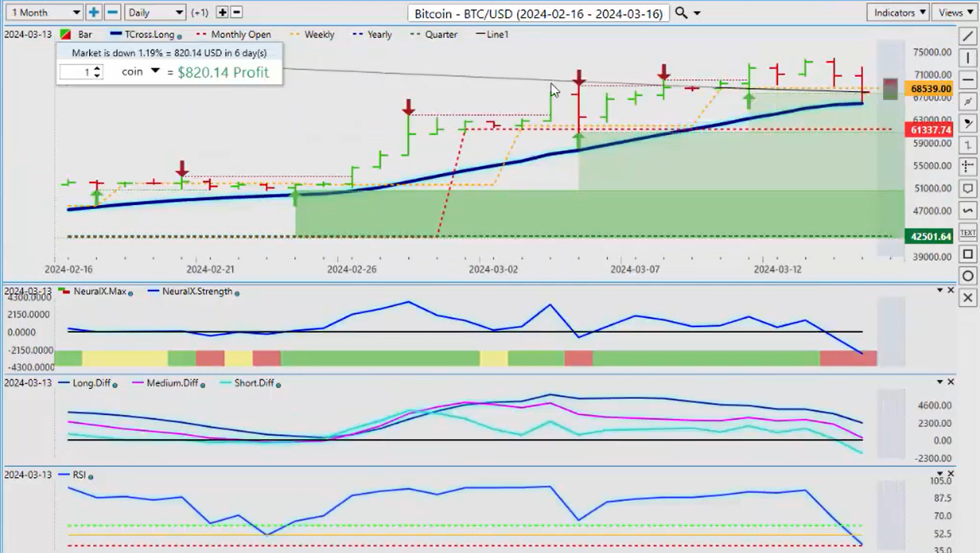The image size is (980, 553).
Task: Click the dot next to Long.Diff
Action: tap(115, 385)
